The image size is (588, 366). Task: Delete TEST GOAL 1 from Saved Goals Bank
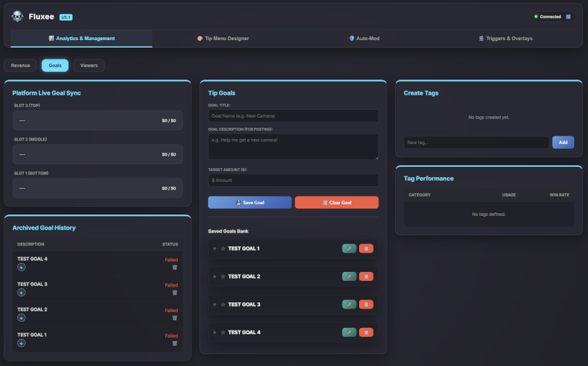(x=366, y=248)
